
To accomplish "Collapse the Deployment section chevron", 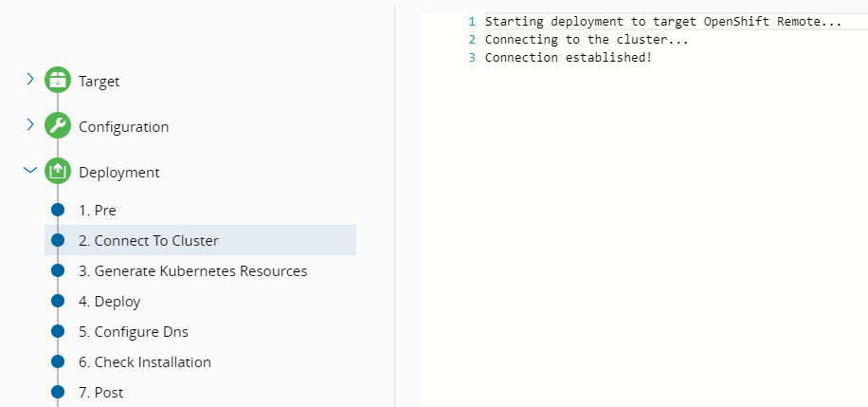I will (x=30, y=171).
